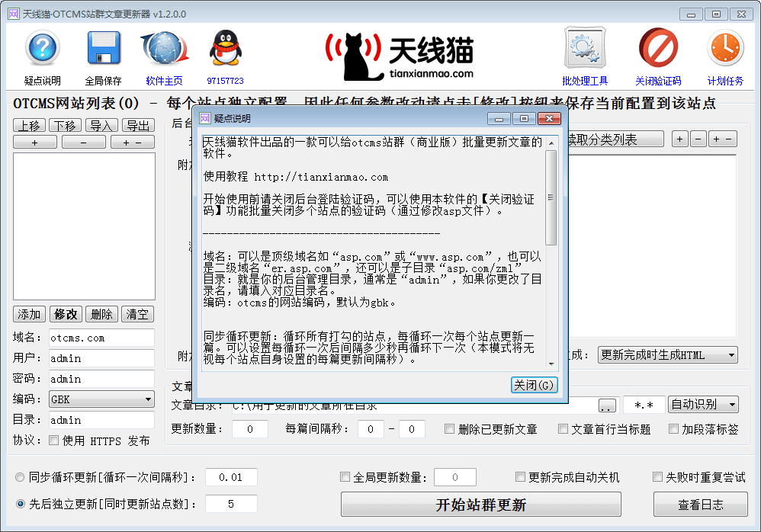Viewport: 761px width, 532px height.
Task: Click the 修改 button
Action: [x=66, y=314]
